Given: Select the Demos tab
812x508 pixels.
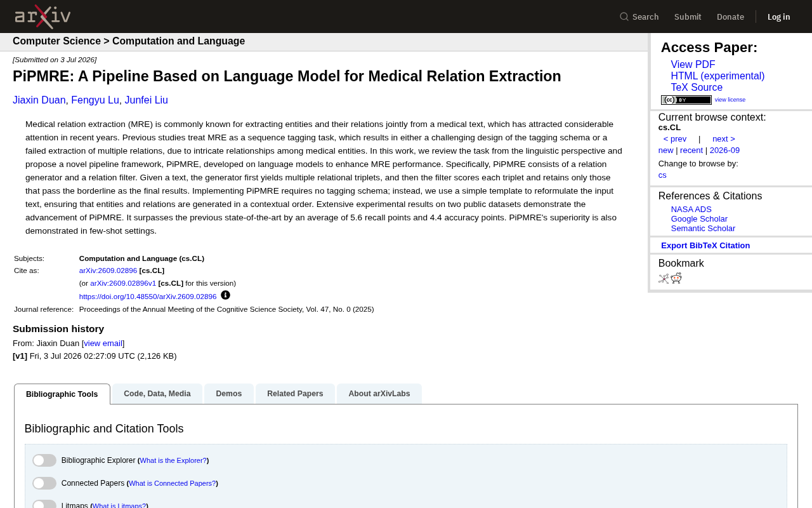Looking at the screenshot, I should click(x=229, y=394).
